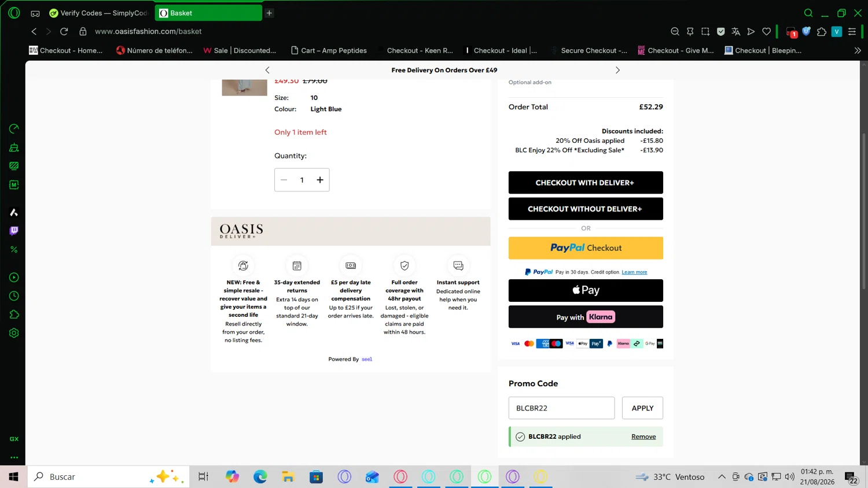Viewport: 868px width, 488px height.
Task: Click the GX logo near sidebar bottom
Action: (x=14, y=439)
